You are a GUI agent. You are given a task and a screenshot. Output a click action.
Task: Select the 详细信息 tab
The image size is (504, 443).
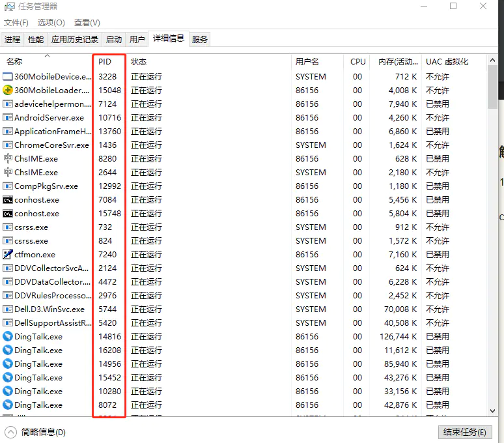point(169,38)
